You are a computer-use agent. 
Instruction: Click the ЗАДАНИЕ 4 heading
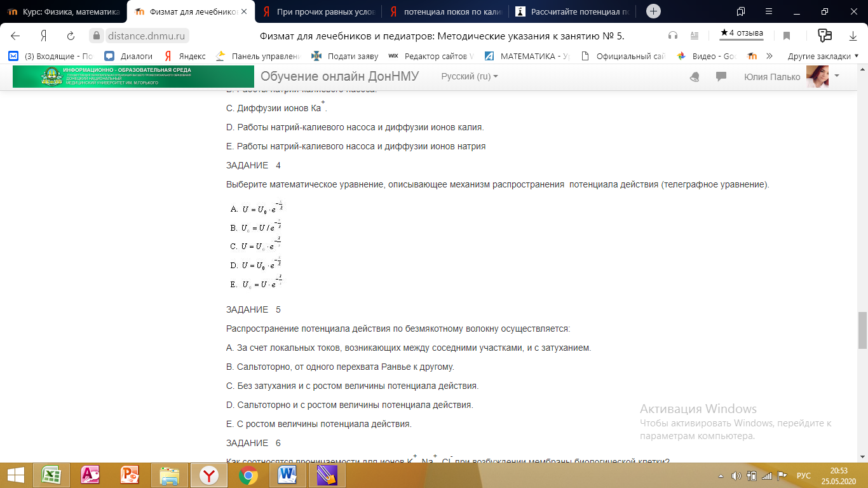[254, 165]
